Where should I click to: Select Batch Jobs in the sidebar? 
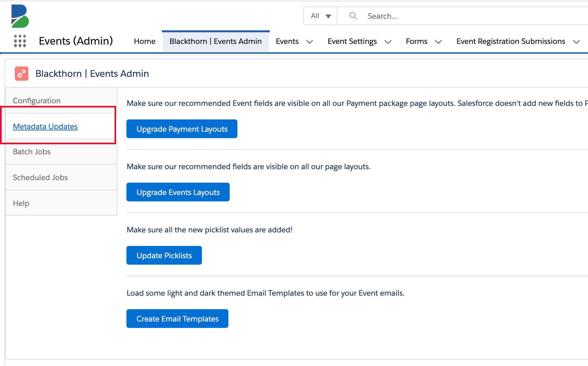pos(61,152)
